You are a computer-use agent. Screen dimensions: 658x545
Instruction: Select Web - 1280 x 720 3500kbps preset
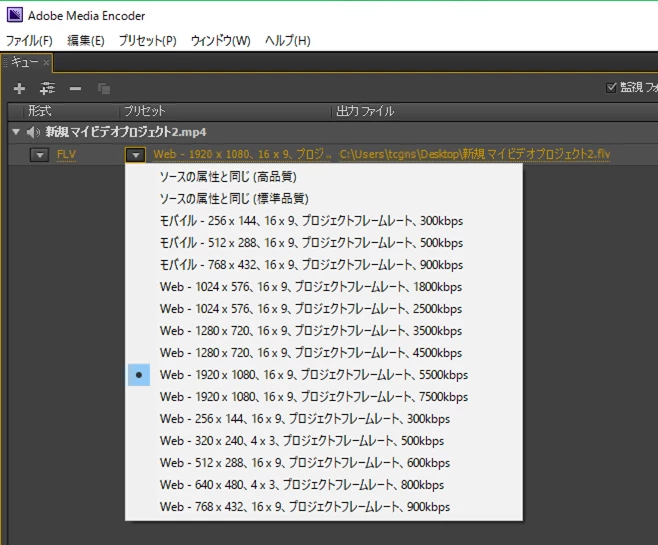(324, 331)
